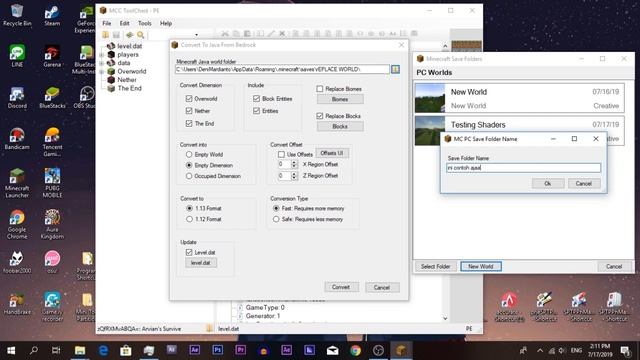Click the Convert button
The height and width of the screenshot is (360, 640).
[x=341, y=287]
